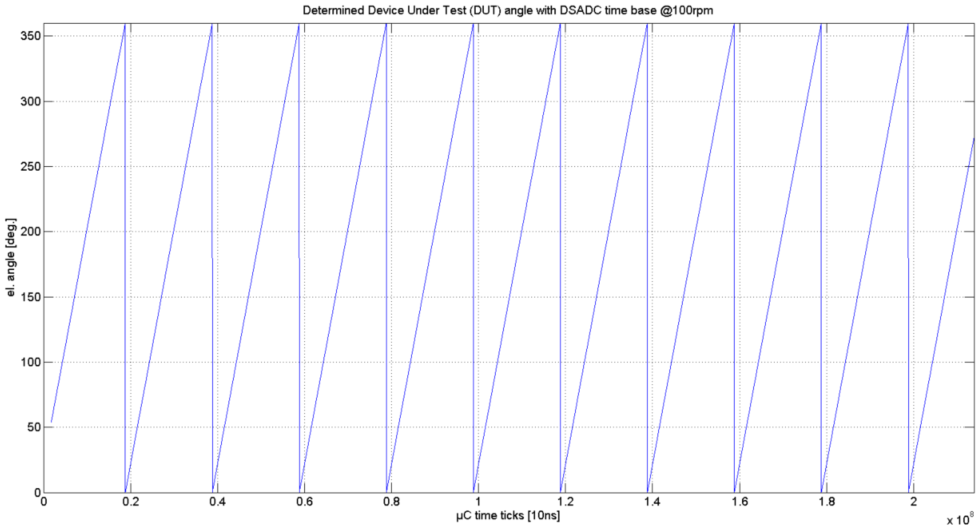This screenshot has width=980, height=530.
Task: Click the 1.2 x-axis tick label
Action: (x=565, y=501)
